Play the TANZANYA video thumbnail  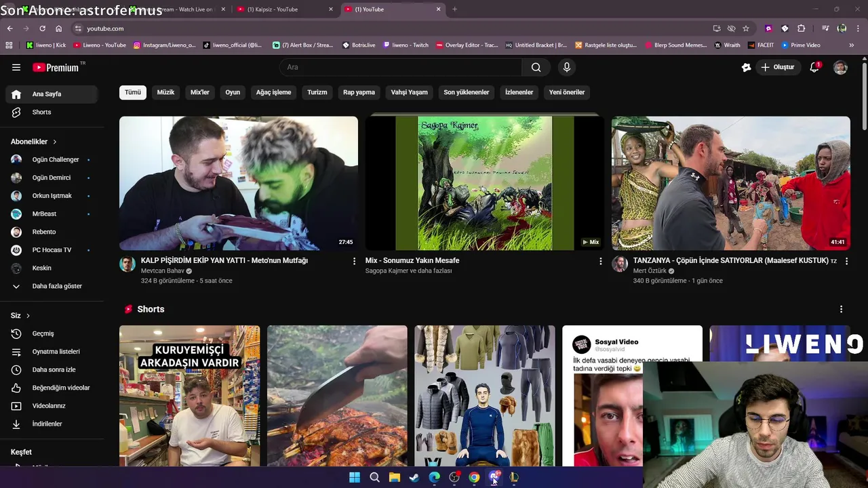[731, 183]
